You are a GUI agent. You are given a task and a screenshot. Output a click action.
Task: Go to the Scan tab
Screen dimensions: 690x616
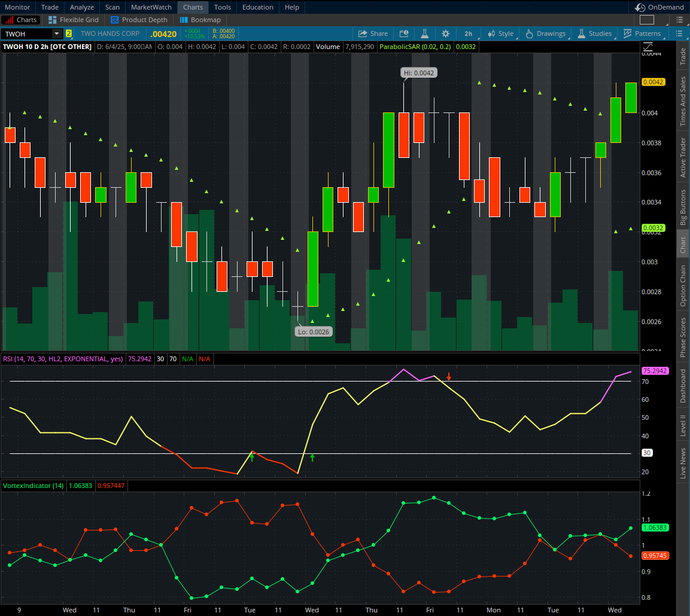click(x=113, y=7)
